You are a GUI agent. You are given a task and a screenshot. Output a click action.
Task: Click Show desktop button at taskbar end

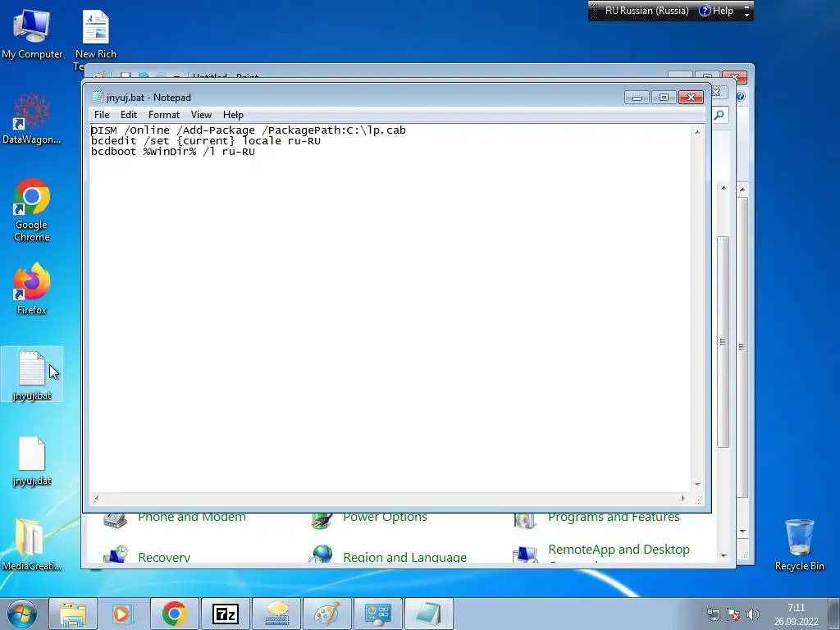pyautogui.click(x=834, y=614)
